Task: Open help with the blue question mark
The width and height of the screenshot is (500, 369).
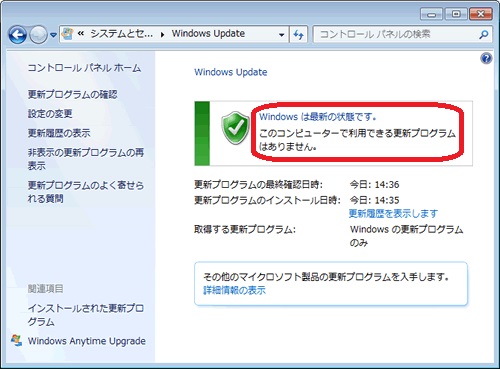Action: pyautogui.click(x=486, y=58)
